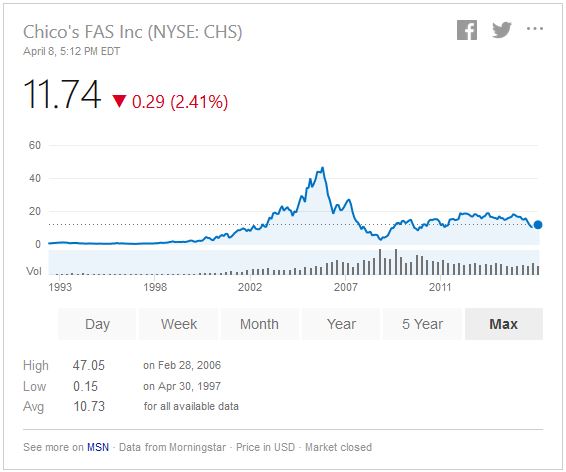Open the MSN link
This screenshot has width=566, height=472.
click(x=98, y=447)
